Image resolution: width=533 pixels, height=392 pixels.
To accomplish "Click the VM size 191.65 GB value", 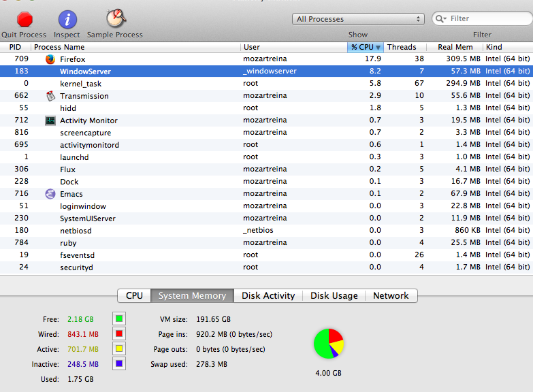I will (x=214, y=319).
